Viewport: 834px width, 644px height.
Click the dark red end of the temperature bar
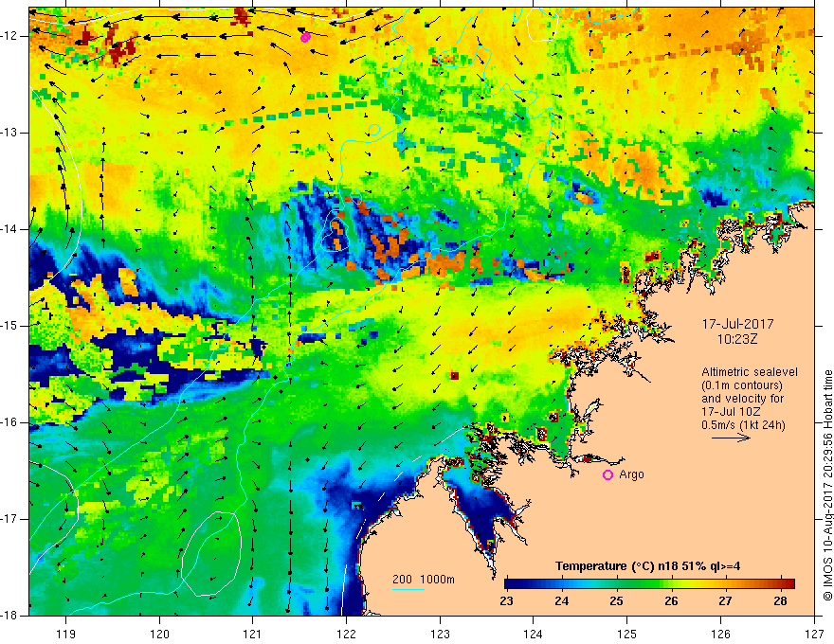[x=789, y=584]
